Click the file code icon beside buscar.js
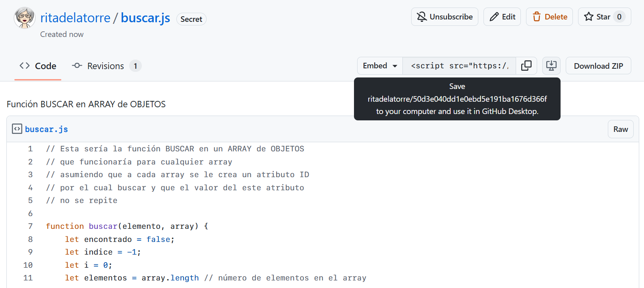 point(17,129)
